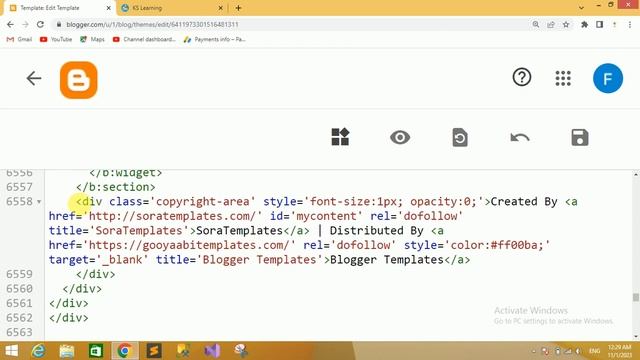Toggle the browser side panel
640x360 pixels.
(x=599, y=24)
